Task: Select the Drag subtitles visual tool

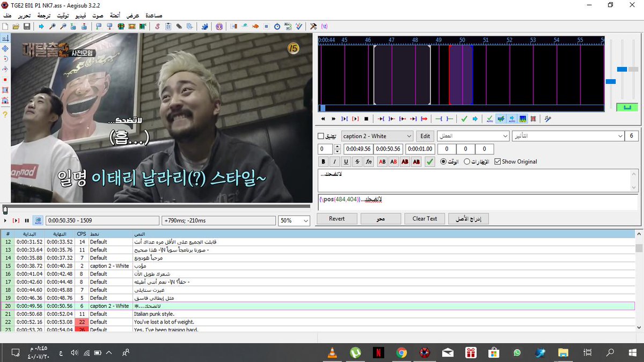Action: coord(5,49)
